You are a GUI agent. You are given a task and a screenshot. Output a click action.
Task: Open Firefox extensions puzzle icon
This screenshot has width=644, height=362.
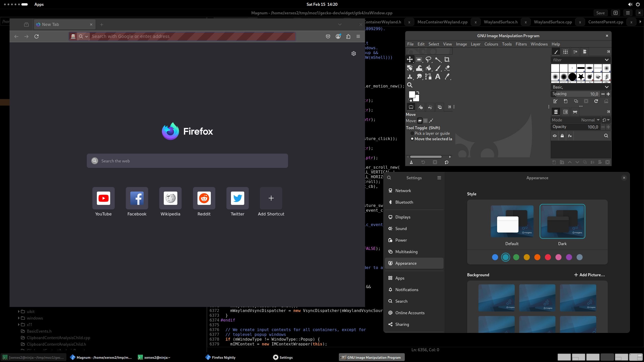[348, 36]
